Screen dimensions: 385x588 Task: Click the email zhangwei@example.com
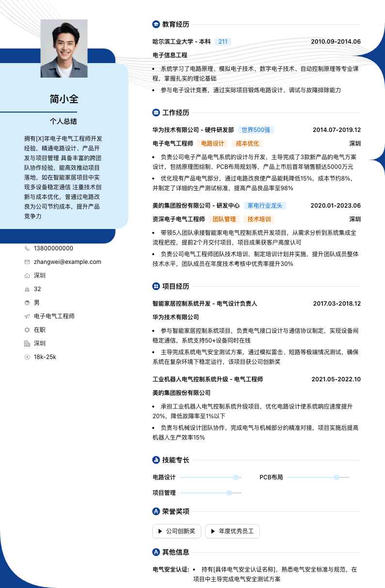[x=67, y=262]
